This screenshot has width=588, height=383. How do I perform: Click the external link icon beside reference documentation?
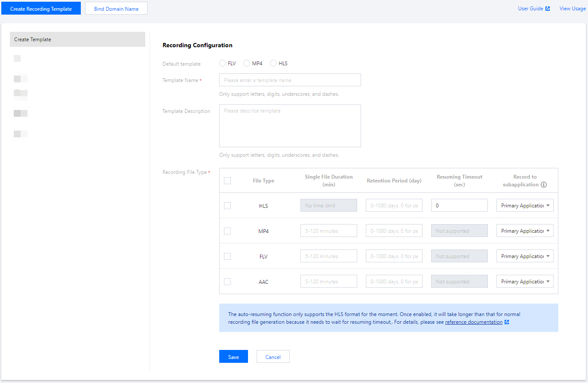click(x=506, y=322)
